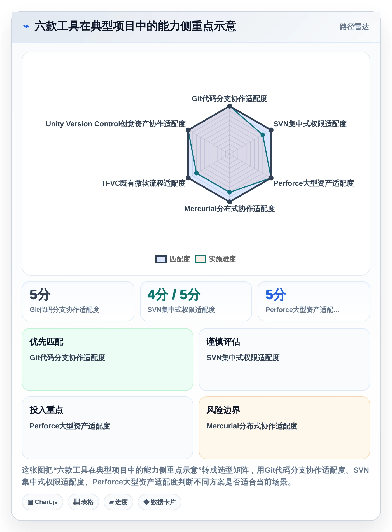Click the 数据卡片 tag chip
This screenshot has width=392, height=532.
click(160, 502)
